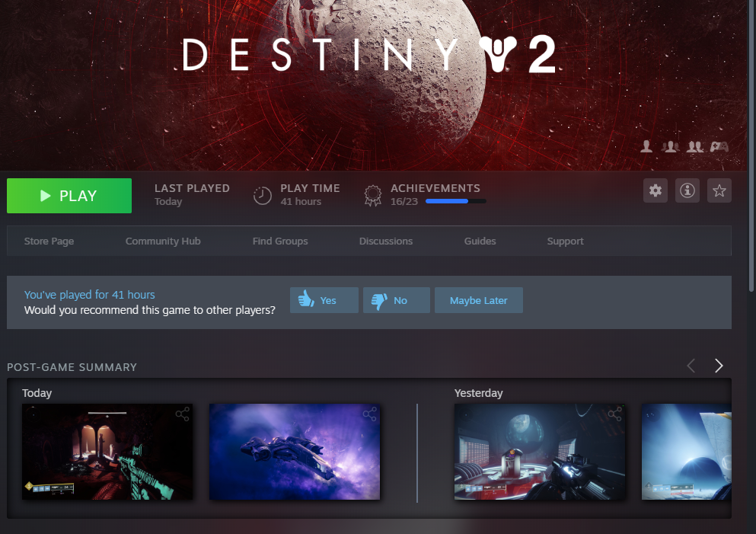756x534 pixels.
Task: Click the vertical scrollbar on the right
Action: point(751,145)
